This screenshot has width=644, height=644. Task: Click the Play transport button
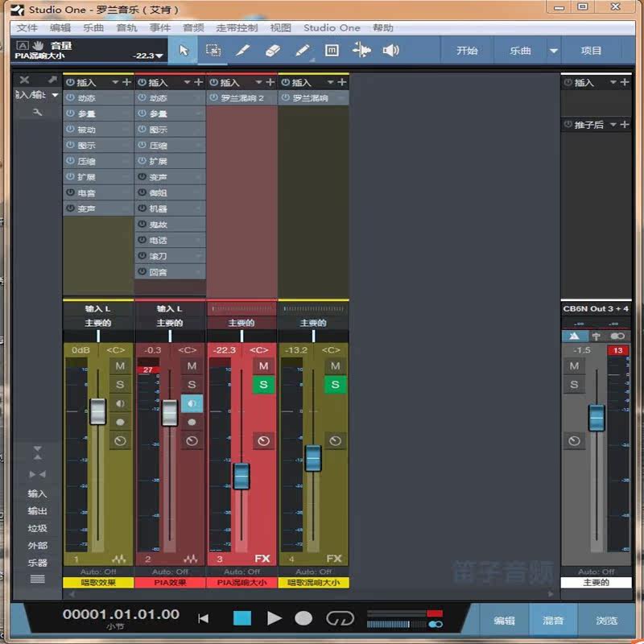tap(274, 617)
